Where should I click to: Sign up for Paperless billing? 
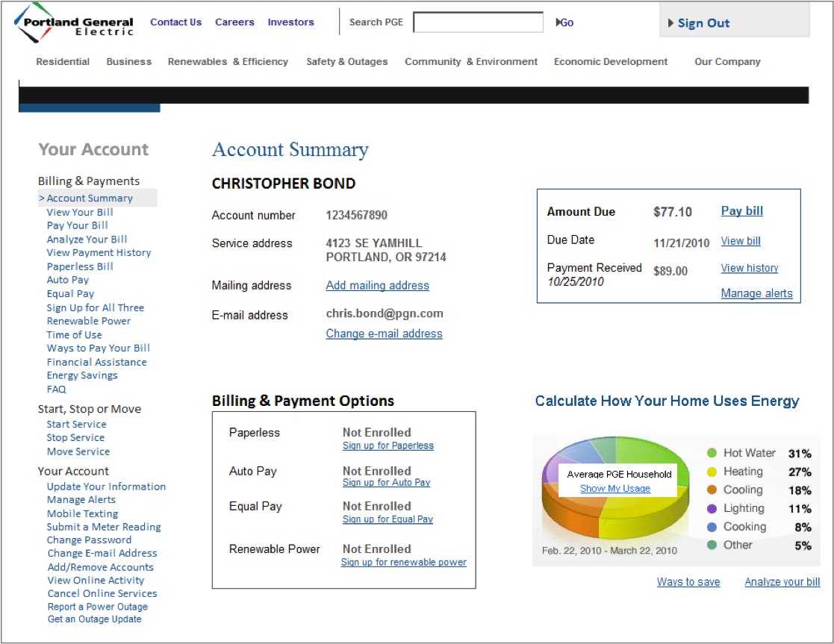click(x=388, y=446)
